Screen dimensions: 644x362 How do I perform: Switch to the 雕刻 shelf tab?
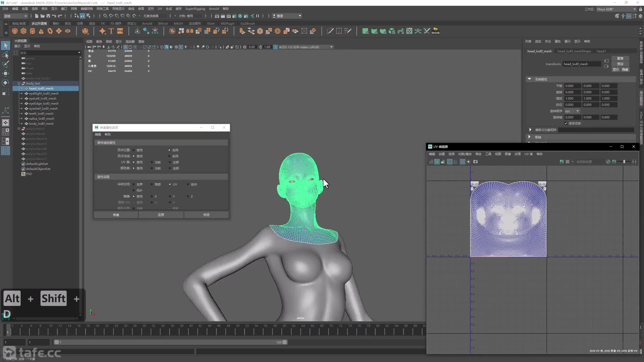click(x=56, y=23)
